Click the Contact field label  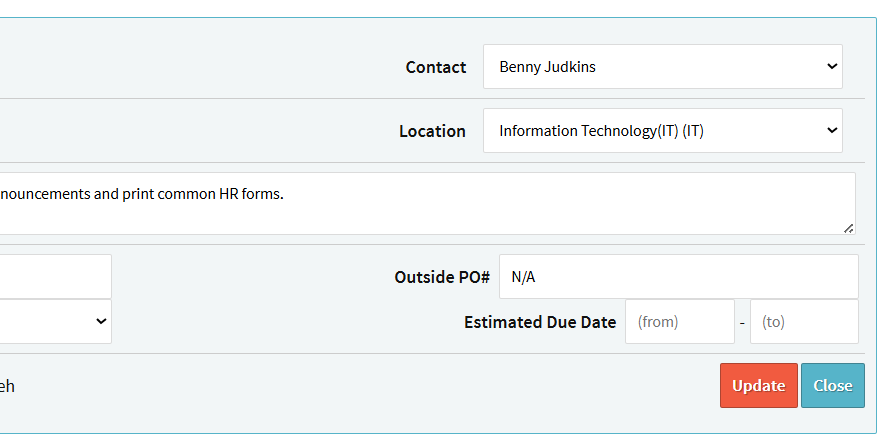[435, 67]
